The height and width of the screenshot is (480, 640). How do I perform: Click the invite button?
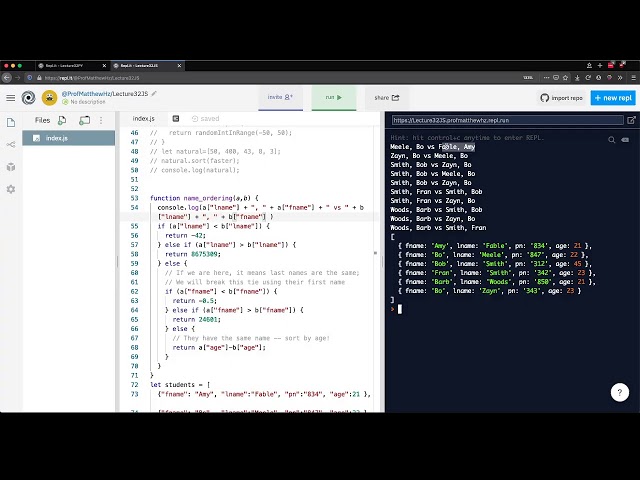279,97
